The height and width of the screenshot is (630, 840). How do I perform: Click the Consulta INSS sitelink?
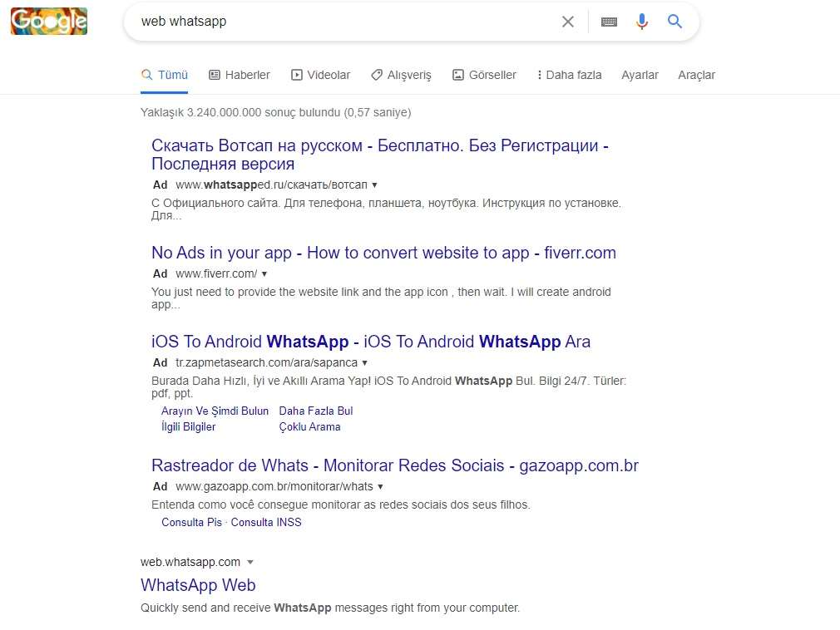[266, 522]
